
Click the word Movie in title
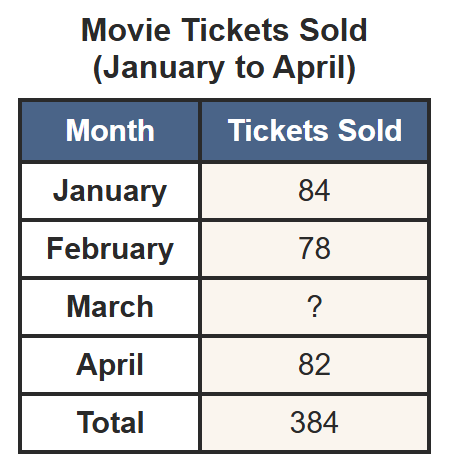pos(126,30)
